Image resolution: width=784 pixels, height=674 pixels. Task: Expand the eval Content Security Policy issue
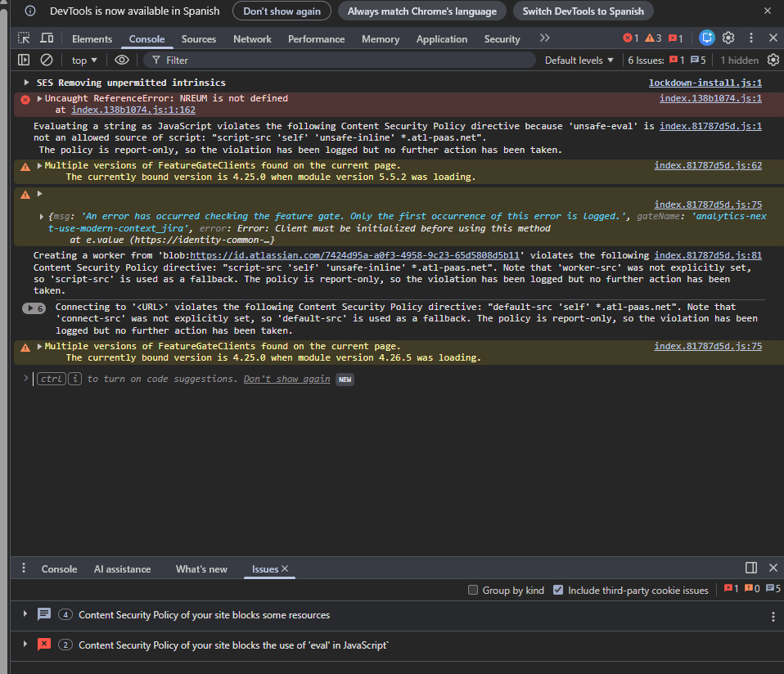click(25, 645)
